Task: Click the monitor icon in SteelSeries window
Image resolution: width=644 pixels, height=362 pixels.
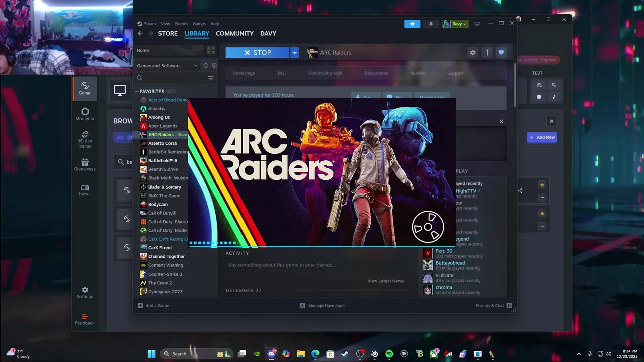Action: tap(120, 90)
